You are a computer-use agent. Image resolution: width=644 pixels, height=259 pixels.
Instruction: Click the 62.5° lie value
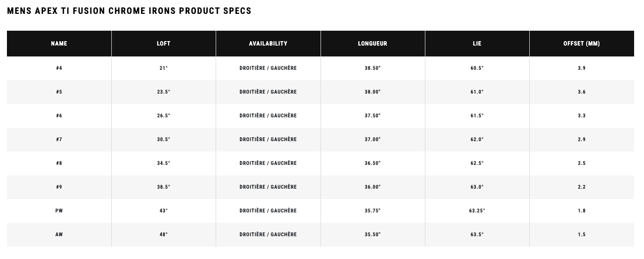477,163
